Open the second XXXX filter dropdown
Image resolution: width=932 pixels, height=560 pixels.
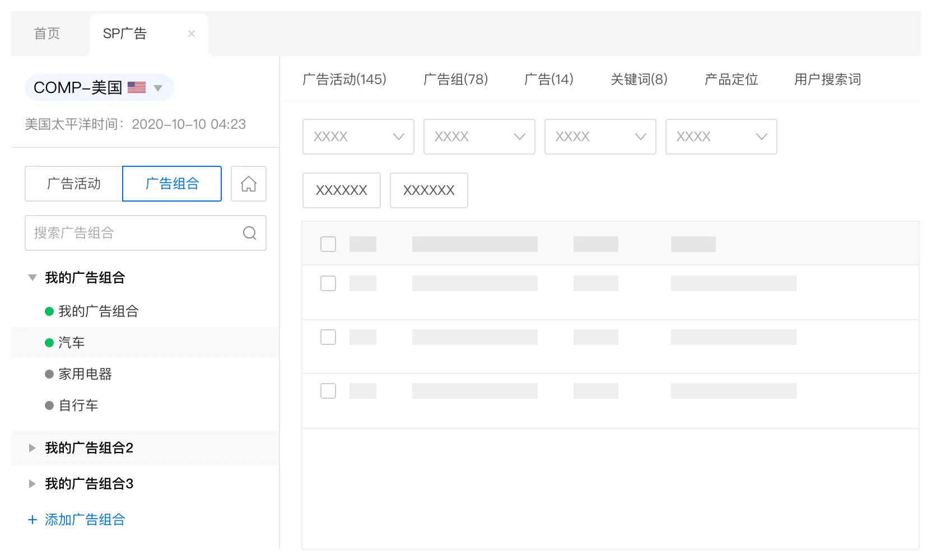pos(479,137)
